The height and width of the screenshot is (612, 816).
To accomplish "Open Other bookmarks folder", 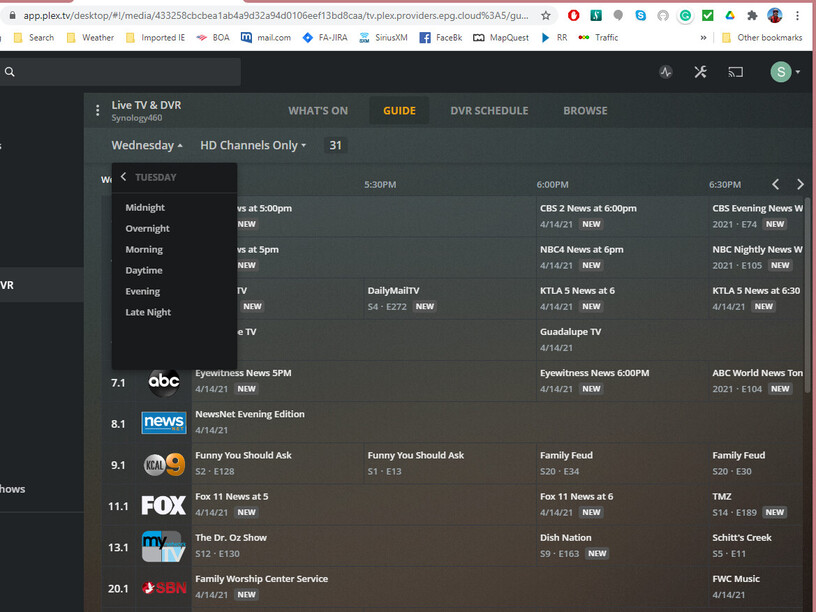I will pyautogui.click(x=762, y=37).
